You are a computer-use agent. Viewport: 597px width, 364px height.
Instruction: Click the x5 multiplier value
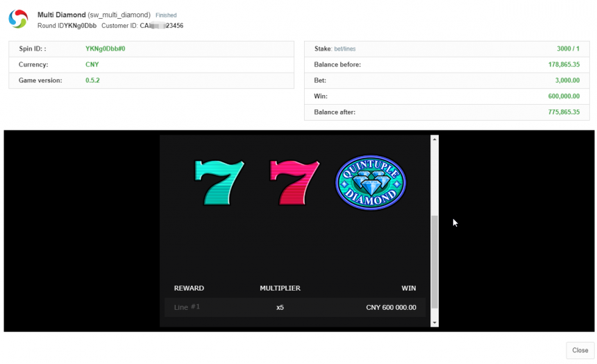point(280,307)
